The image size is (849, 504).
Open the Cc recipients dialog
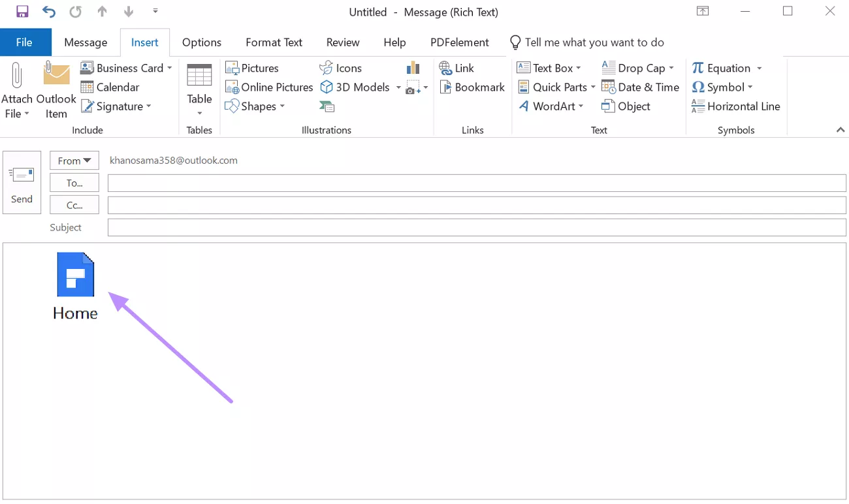[74, 204]
